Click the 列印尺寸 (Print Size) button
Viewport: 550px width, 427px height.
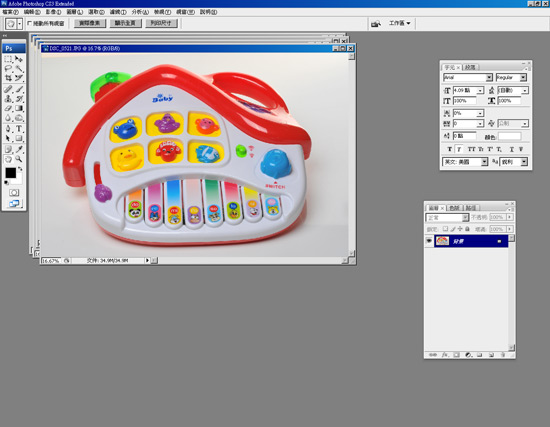point(161,23)
